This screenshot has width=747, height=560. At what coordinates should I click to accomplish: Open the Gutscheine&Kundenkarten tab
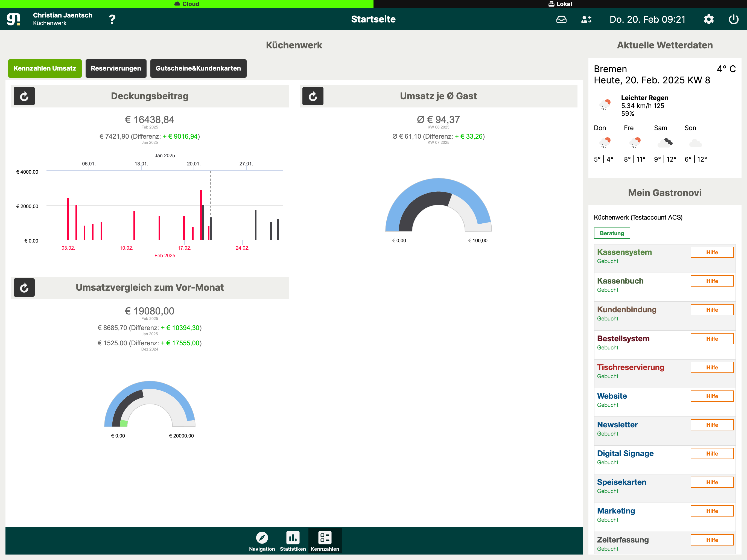coord(198,68)
